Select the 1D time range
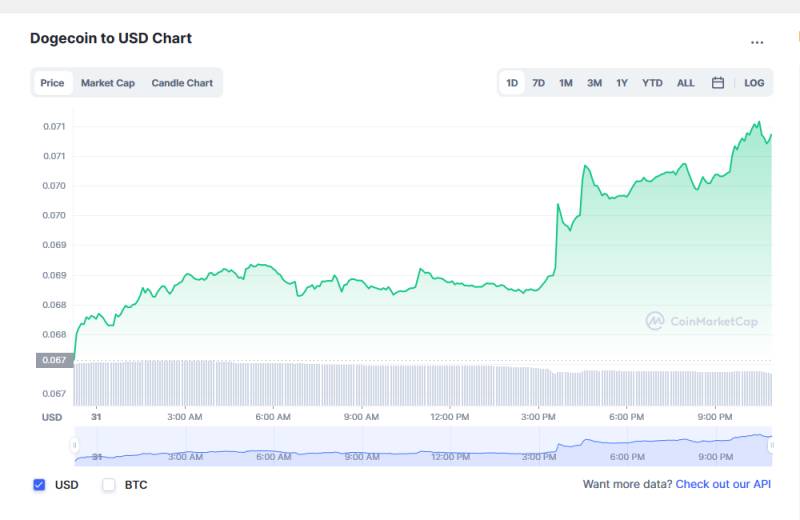This screenshot has width=800, height=520. tap(512, 83)
